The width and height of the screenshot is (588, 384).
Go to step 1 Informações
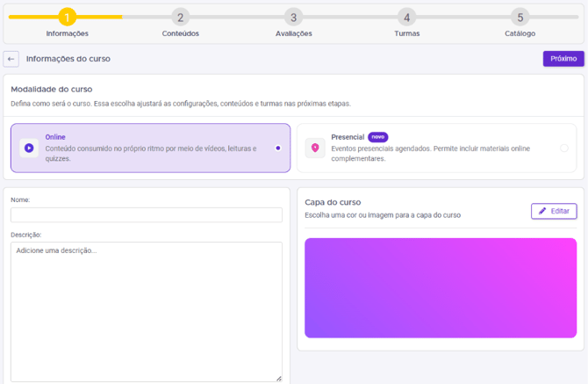coord(67,18)
